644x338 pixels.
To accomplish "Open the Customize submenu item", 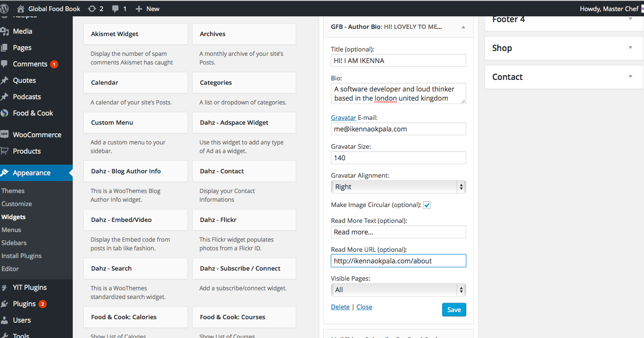I will tap(17, 204).
